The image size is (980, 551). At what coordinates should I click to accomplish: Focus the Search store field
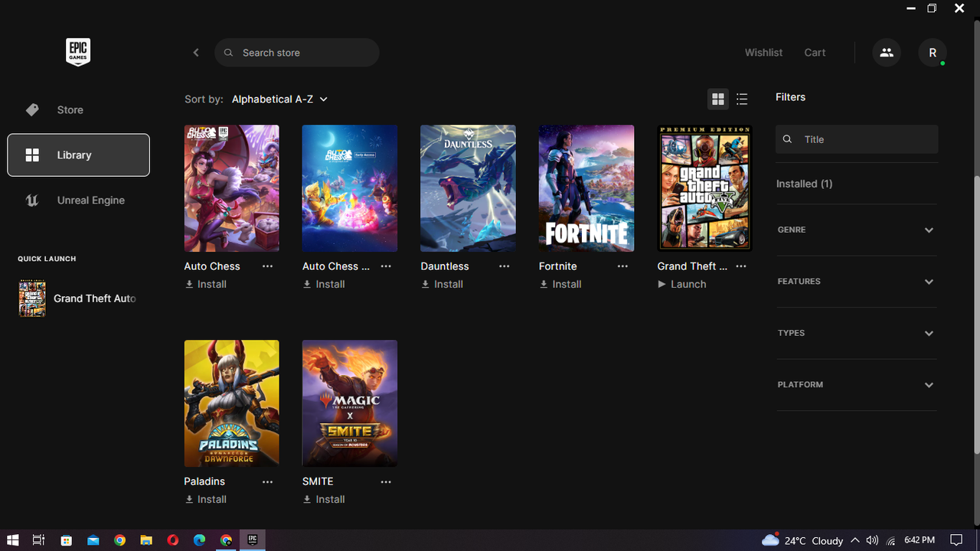point(297,53)
